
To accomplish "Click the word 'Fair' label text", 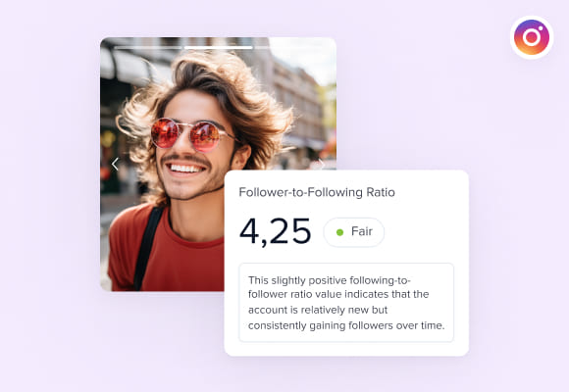I will (362, 231).
